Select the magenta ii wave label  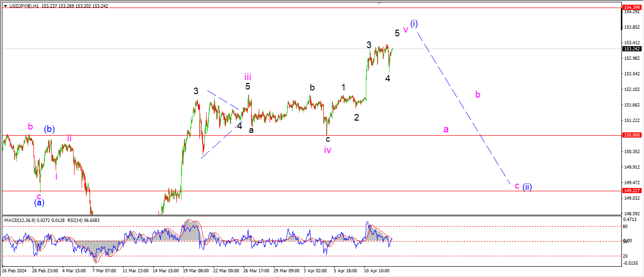[x=69, y=138]
